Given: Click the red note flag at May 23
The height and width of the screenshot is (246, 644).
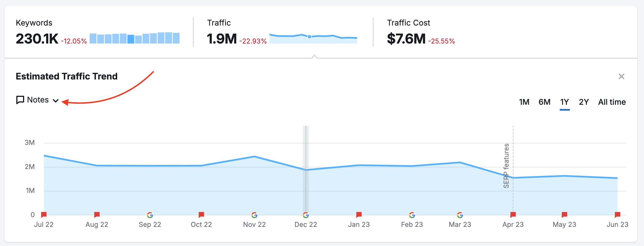Looking at the screenshot, I should 564,215.
